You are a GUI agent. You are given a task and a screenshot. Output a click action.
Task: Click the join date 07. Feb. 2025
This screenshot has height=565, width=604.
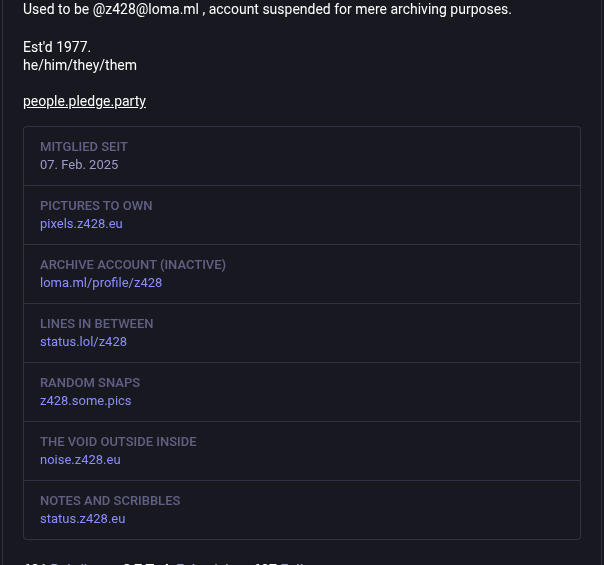[x=79, y=165]
